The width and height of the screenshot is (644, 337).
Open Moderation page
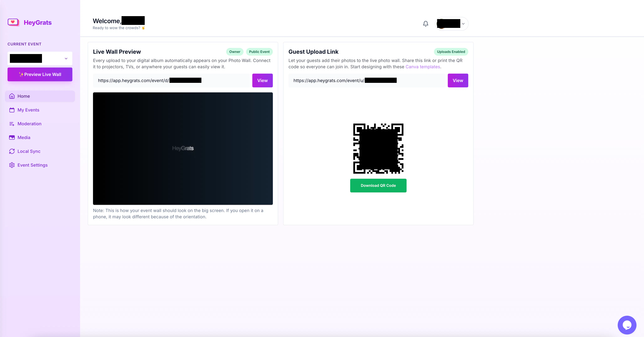pos(40,124)
